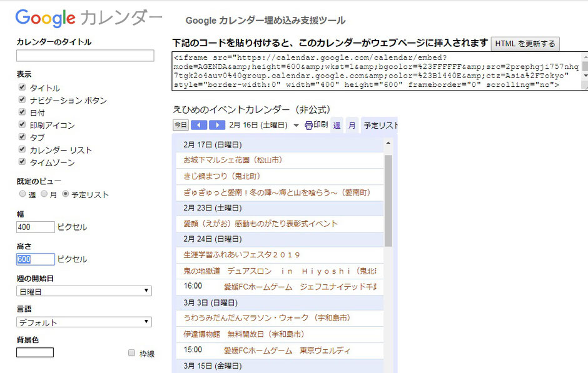
Task: Switch to the 月 tab in calendar
Action: pyautogui.click(x=352, y=126)
